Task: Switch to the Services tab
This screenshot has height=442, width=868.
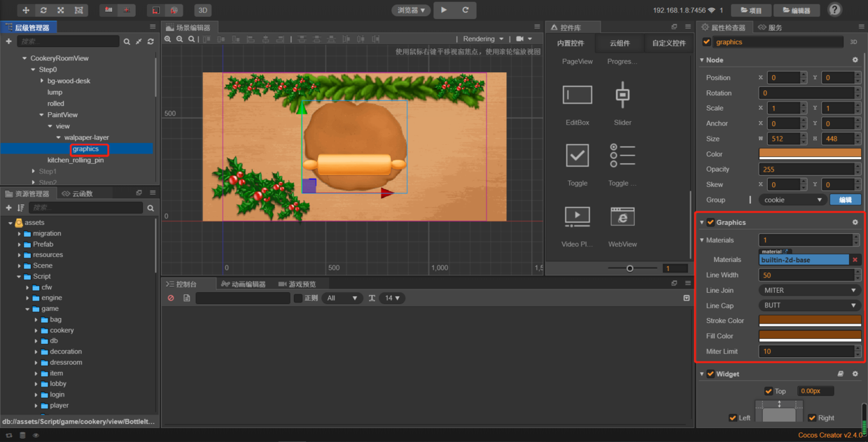Action: pyautogui.click(x=771, y=27)
